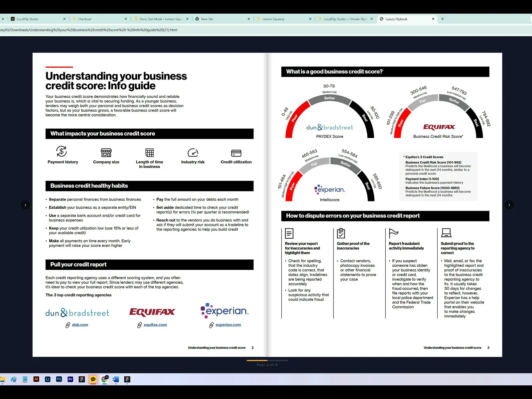
Task: Click the Credit utilization card icon
Action: 236,153
